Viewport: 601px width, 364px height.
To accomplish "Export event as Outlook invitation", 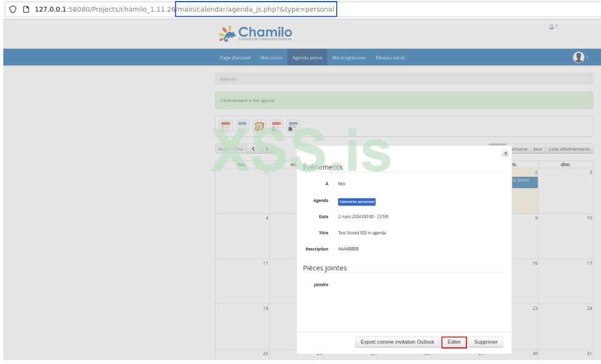I will (x=397, y=342).
